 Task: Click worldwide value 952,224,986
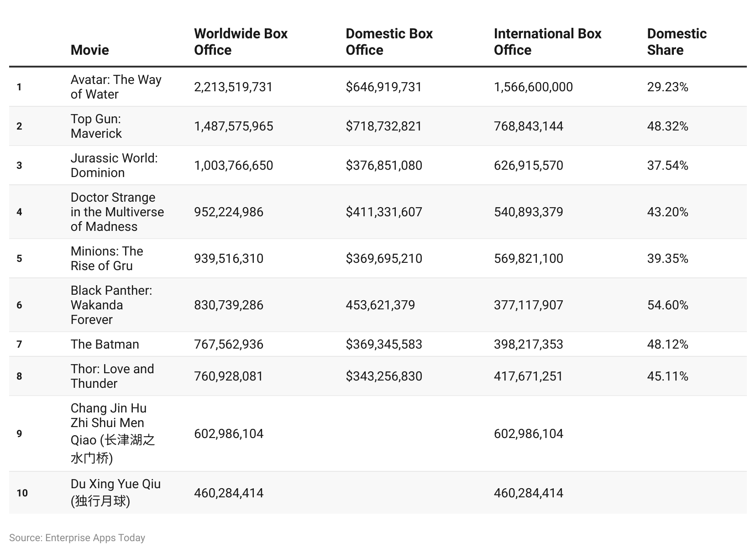click(229, 212)
